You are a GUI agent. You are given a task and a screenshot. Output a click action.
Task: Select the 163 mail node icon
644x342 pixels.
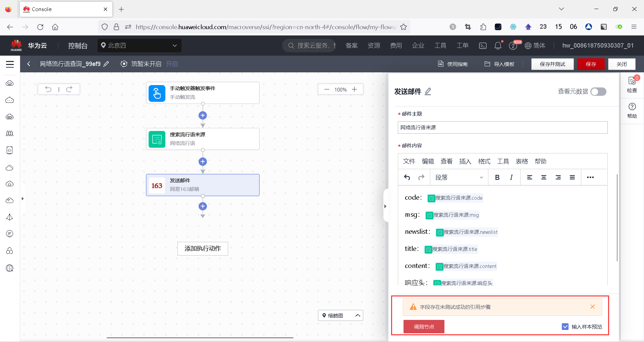157,185
